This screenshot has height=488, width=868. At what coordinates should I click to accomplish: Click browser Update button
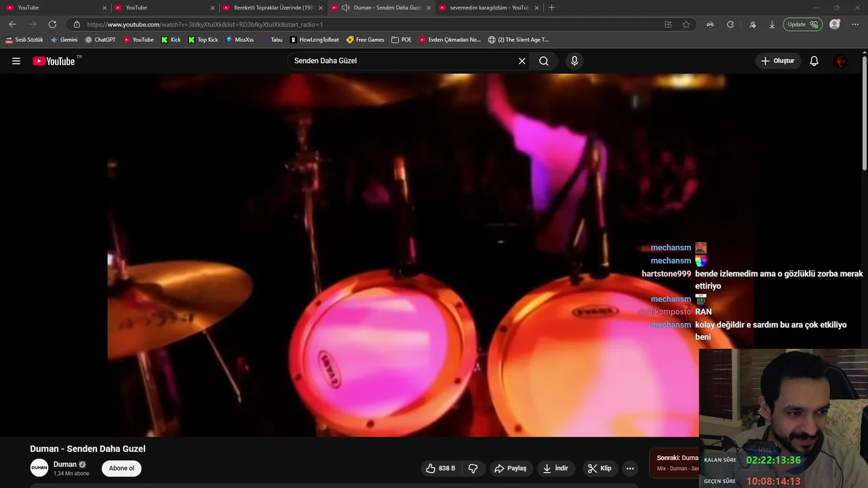coord(802,24)
